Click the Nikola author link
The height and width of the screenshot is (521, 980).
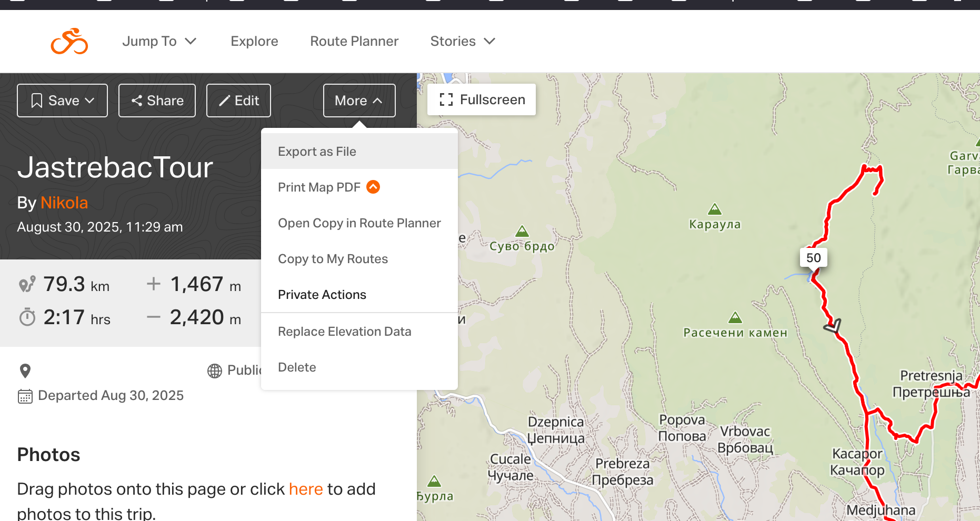pyautogui.click(x=64, y=203)
